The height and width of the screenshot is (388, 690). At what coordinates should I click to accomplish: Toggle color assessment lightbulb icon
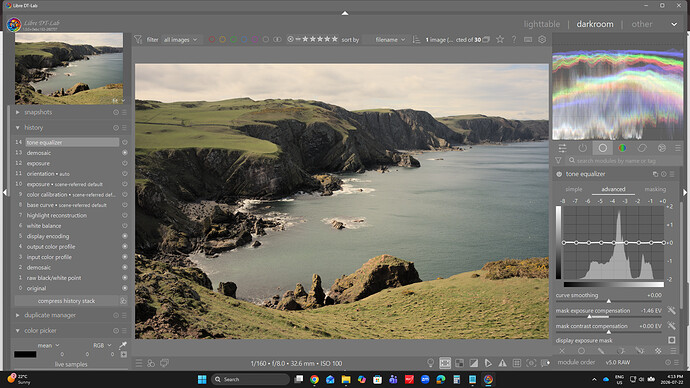[431, 363]
